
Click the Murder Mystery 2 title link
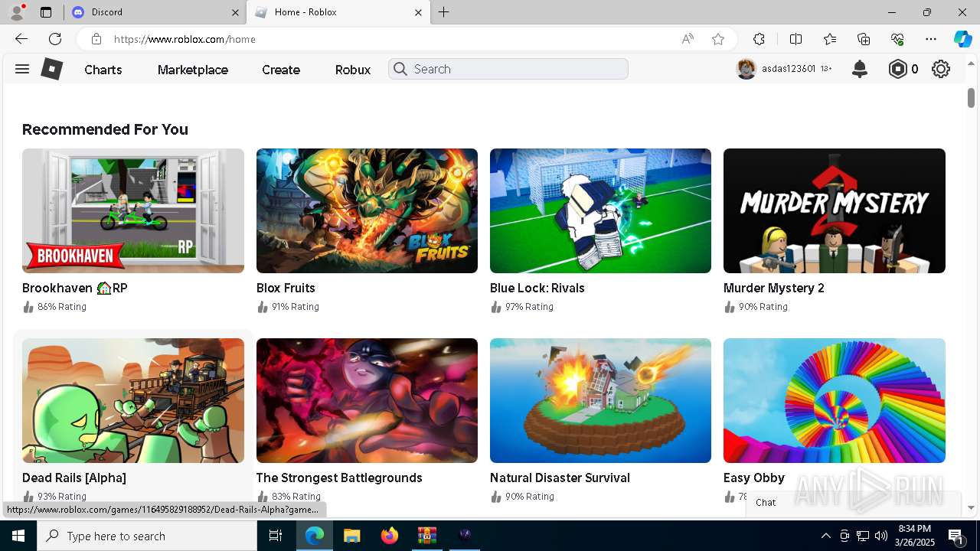pos(774,288)
